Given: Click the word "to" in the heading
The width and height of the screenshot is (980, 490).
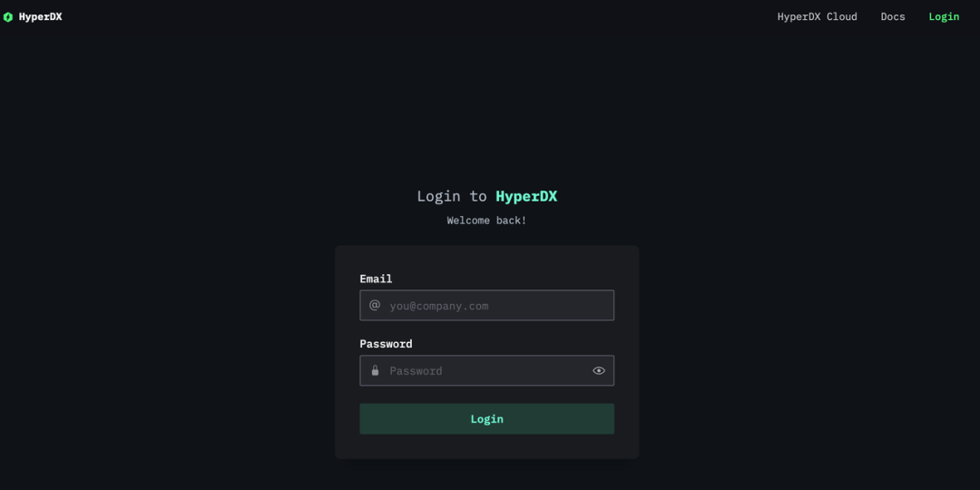Looking at the screenshot, I should pos(478,196).
